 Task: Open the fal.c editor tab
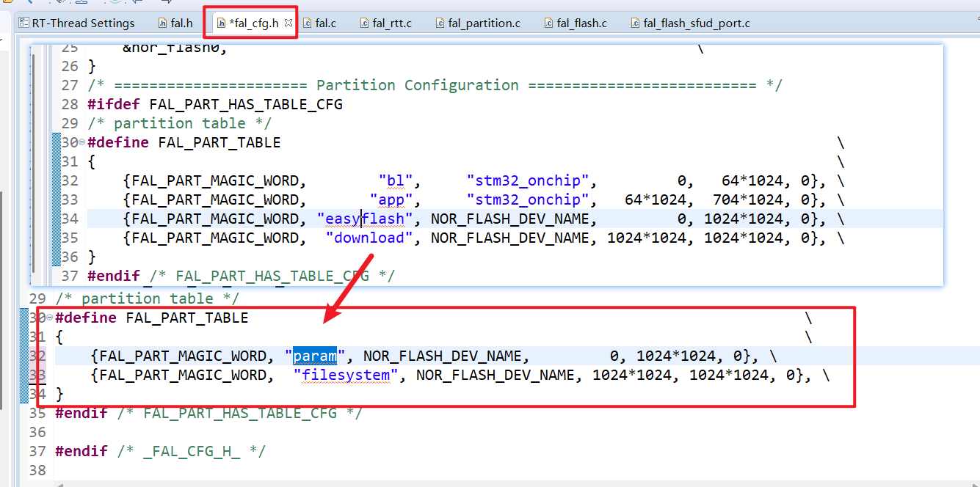pos(319,23)
